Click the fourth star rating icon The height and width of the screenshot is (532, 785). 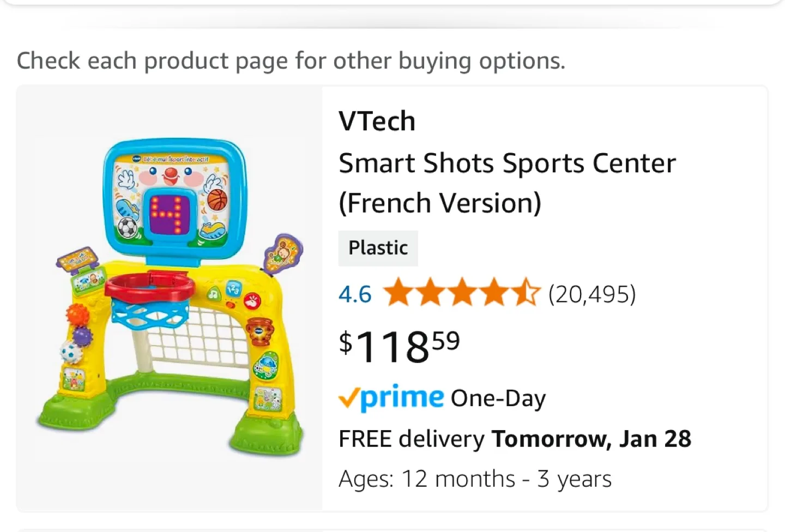click(495, 293)
